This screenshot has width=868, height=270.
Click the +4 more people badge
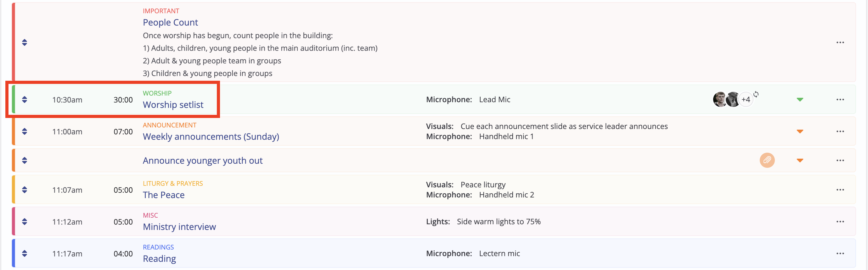point(746,100)
